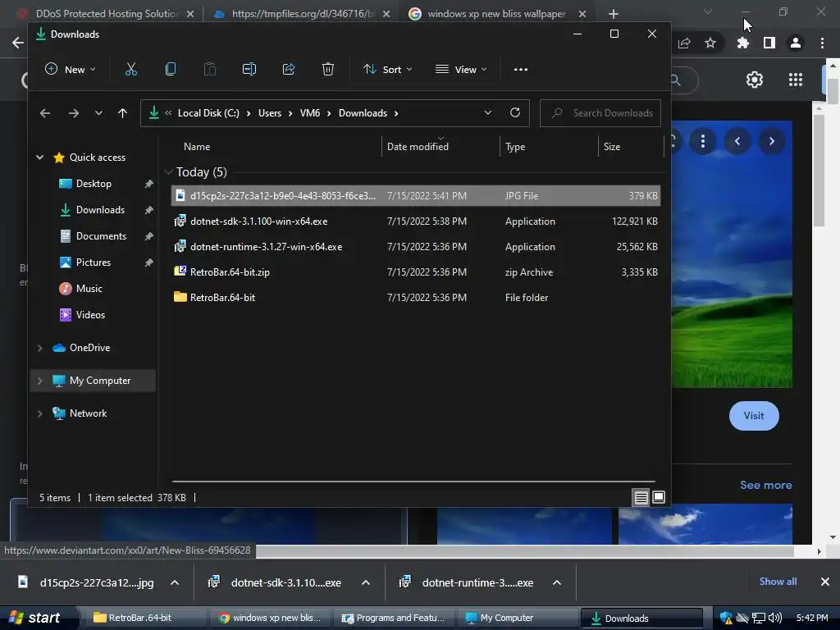Expand recent locations dropdown chevron
The height and width of the screenshot is (630, 840).
(x=98, y=113)
